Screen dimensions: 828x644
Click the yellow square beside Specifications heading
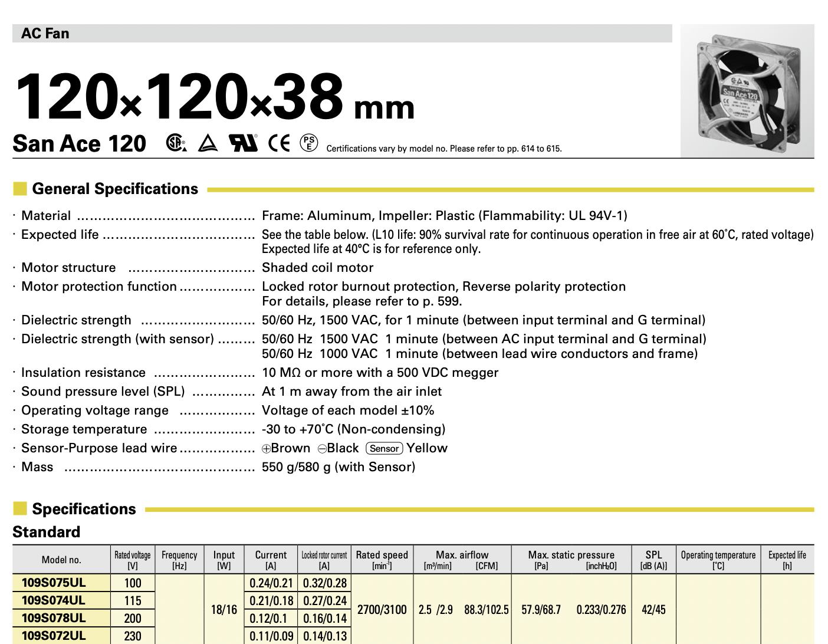(x=20, y=508)
